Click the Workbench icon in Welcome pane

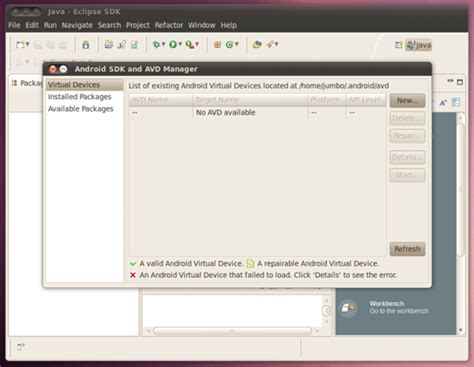tap(348, 308)
